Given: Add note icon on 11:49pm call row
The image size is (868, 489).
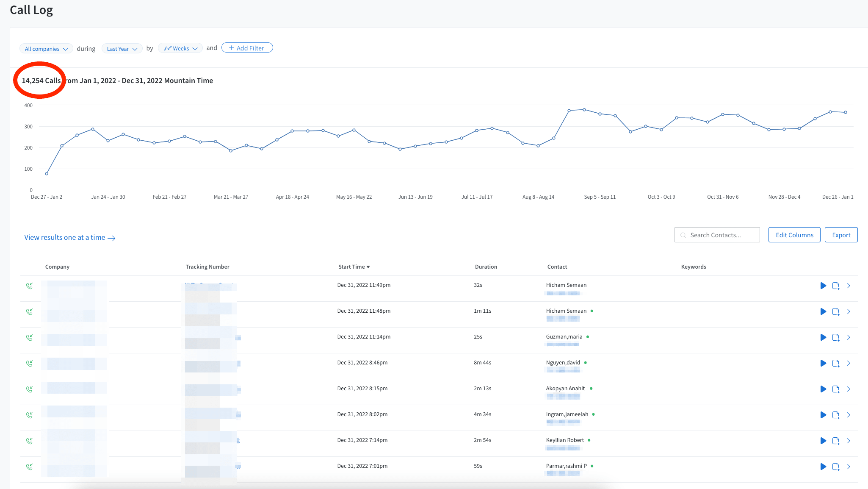Looking at the screenshot, I should point(836,286).
